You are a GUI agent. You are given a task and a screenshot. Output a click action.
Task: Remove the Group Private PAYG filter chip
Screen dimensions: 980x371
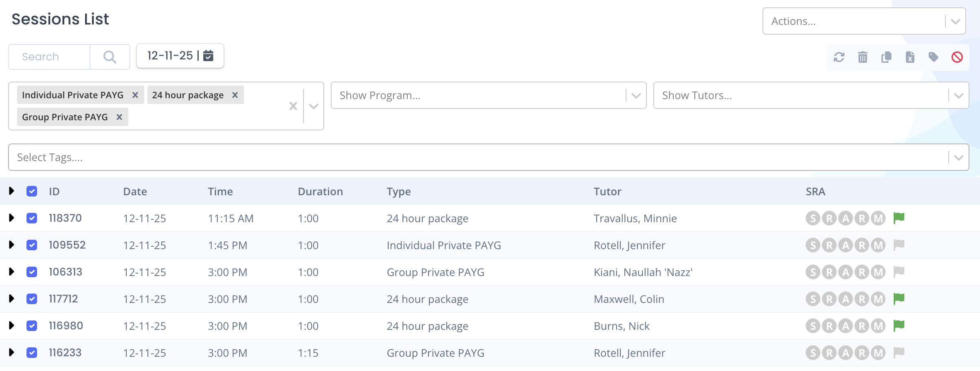(119, 117)
